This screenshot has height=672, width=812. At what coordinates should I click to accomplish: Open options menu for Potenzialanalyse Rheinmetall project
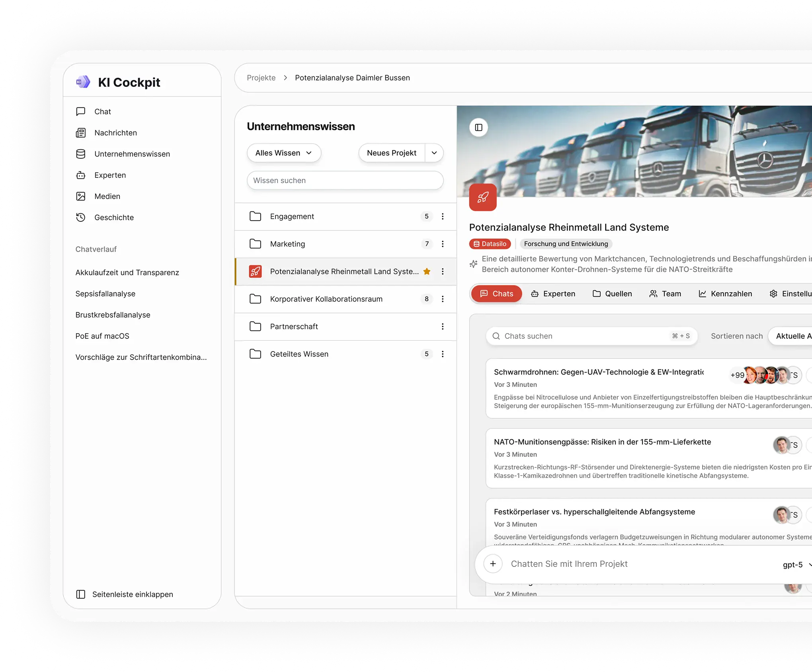click(x=443, y=271)
